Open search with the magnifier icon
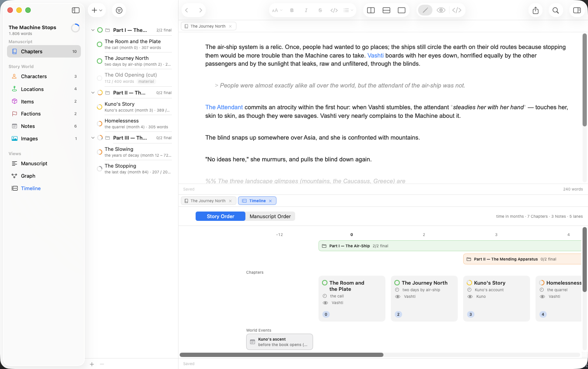The image size is (588, 369). [556, 10]
